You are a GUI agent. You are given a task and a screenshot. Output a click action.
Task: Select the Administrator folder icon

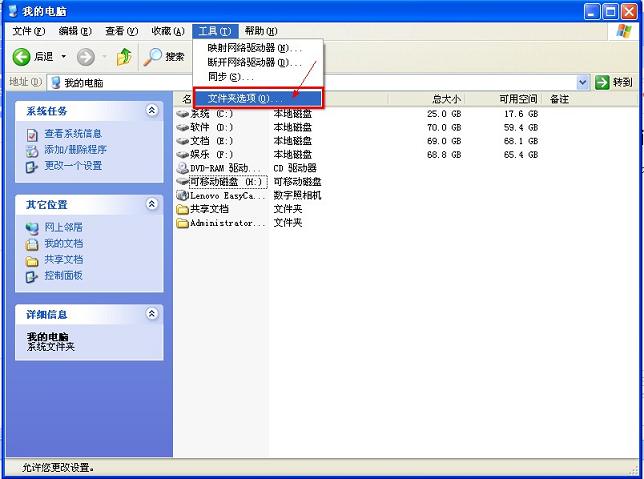click(x=182, y=223)
